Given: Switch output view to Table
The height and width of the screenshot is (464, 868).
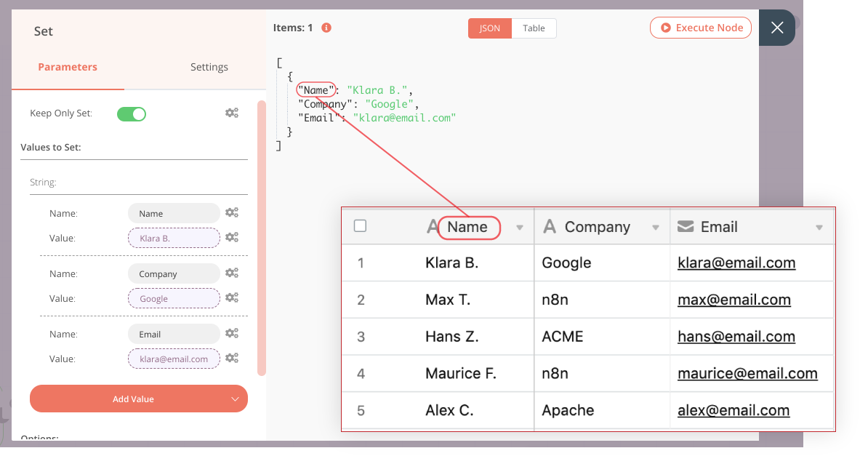Looking at the screenshot, I should pos(534,28).
